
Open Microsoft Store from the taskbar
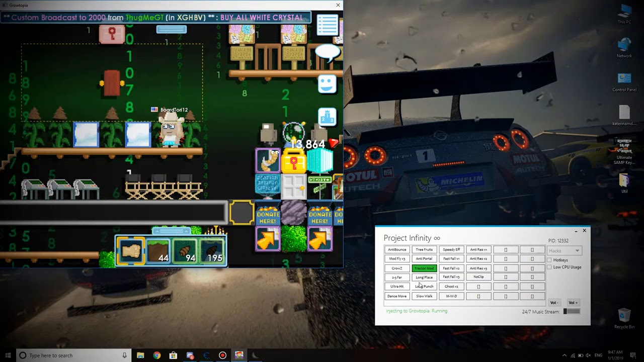point(173,355)
